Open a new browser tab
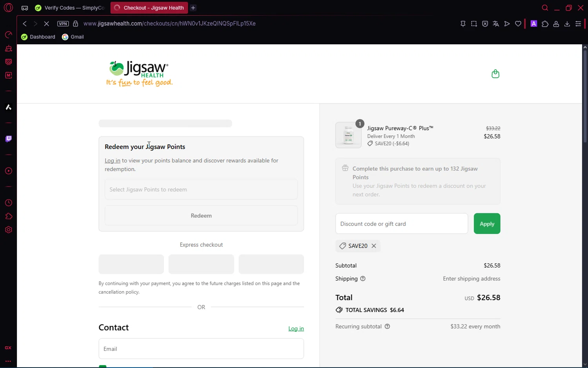Viewport: 588px width, 368px height. click(x=193, y=8)
